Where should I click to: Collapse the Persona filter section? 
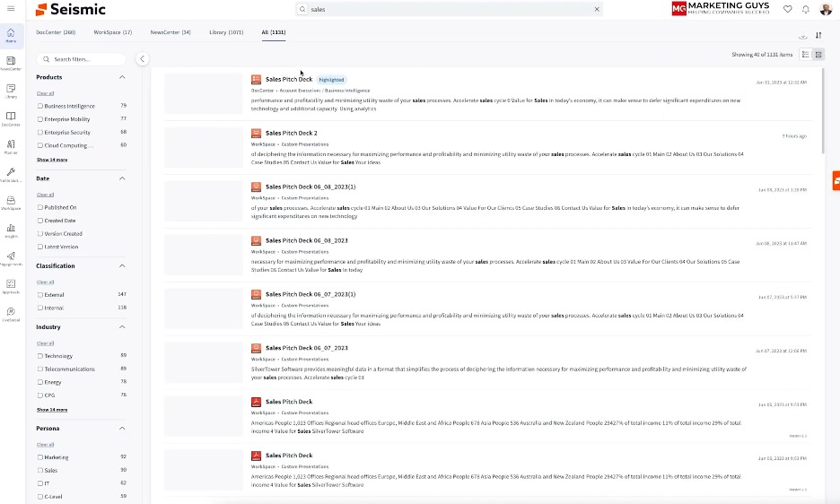[122, 429]
